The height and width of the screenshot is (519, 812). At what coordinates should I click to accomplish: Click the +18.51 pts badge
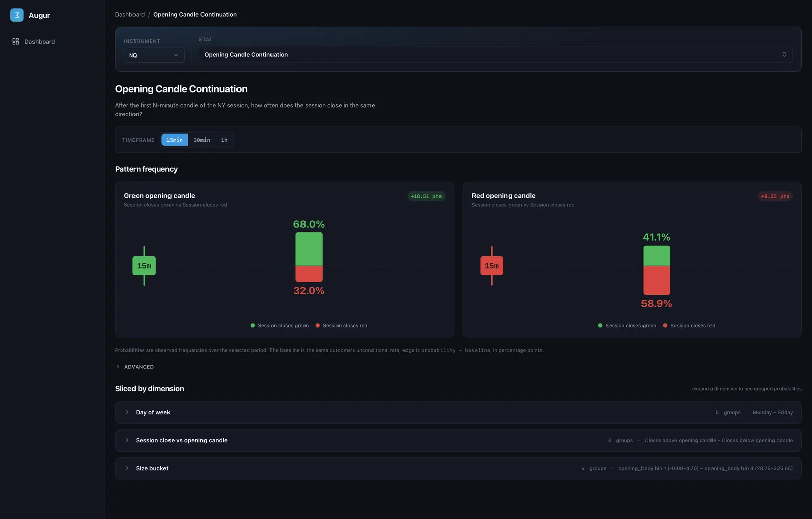426,196
